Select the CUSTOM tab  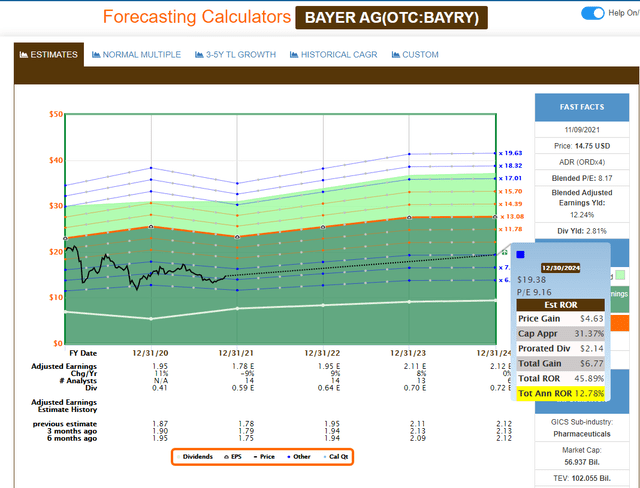click(415, 54)
